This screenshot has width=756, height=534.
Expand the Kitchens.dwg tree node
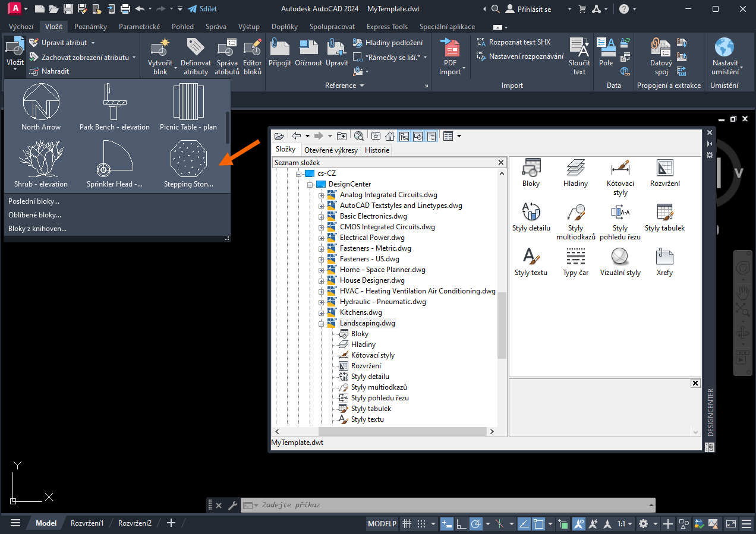point(322,313)
